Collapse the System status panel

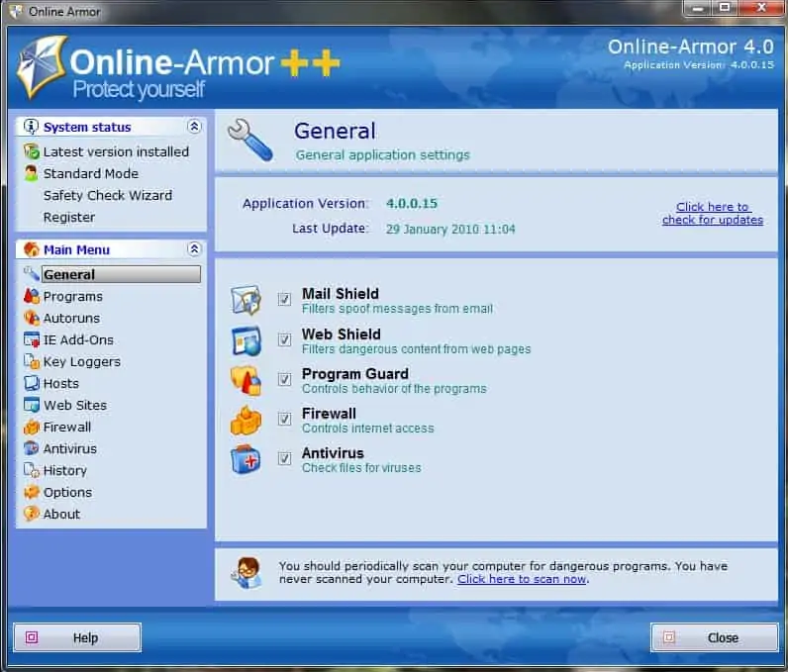pos(194,126)
